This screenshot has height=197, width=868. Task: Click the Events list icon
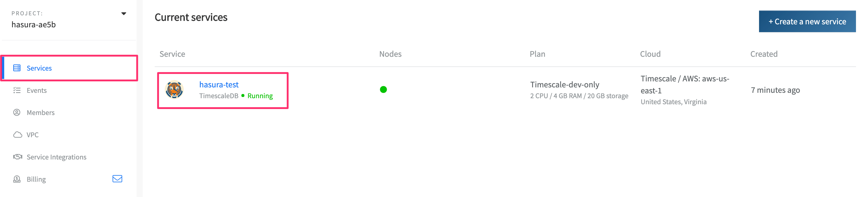pos(17,90)
